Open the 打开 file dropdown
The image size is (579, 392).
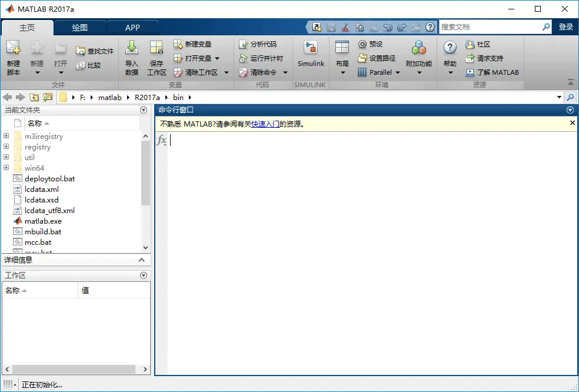[x=61, y=58]
